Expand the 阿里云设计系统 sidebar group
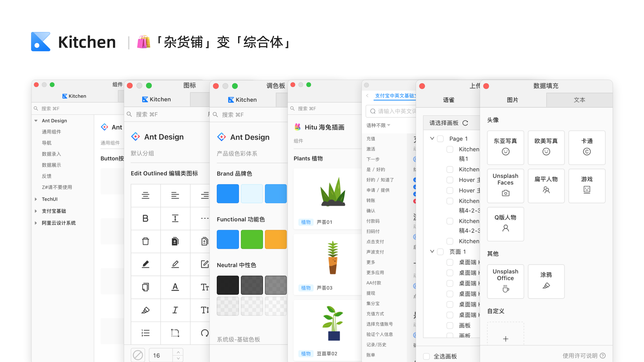 click(x=36, y=223)
